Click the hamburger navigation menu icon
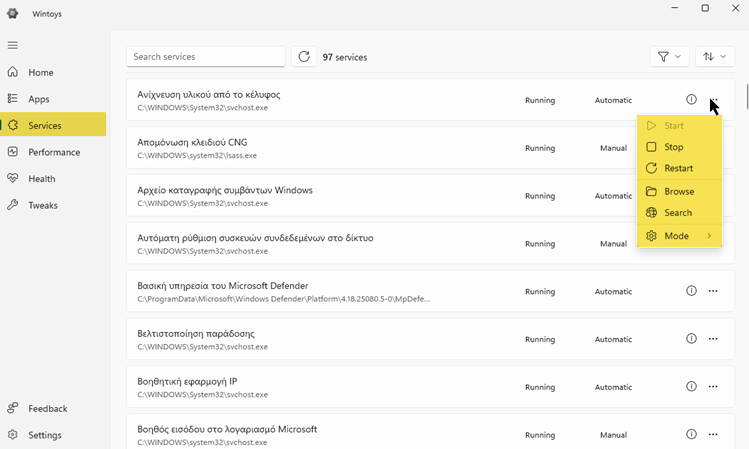 (x=13, y=45)
